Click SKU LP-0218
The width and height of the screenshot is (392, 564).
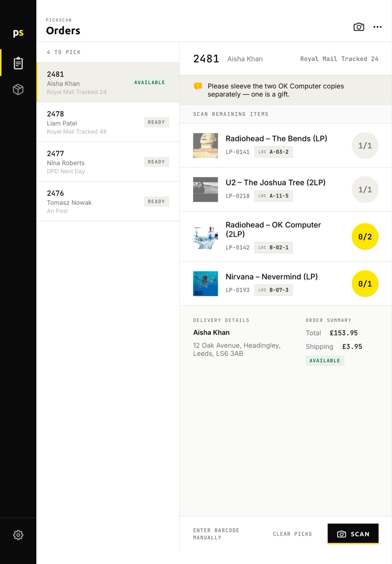238,196
